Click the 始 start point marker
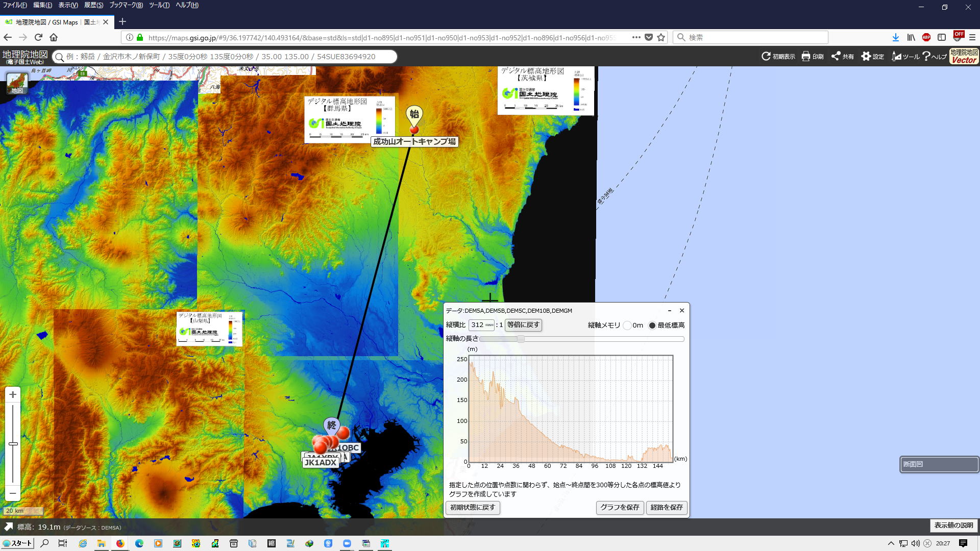Image resolution: width=980 pixels, height=551 pixels. pos(414,116)
